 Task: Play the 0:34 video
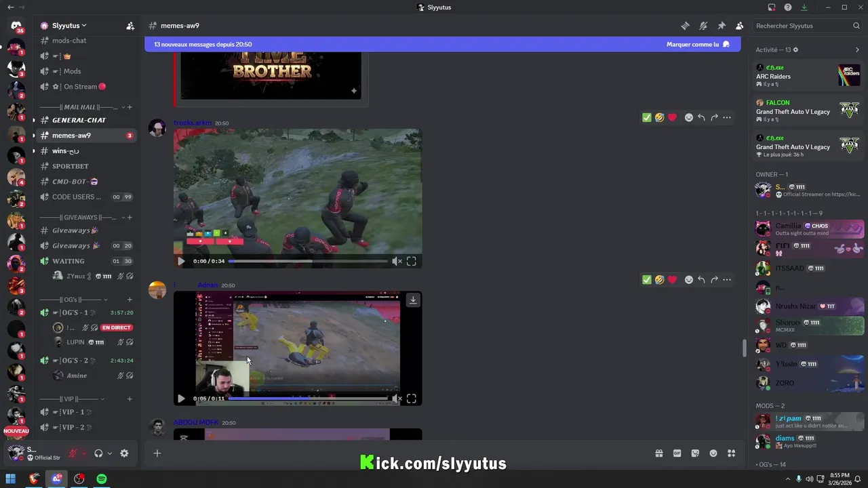[x=181, y=261]
